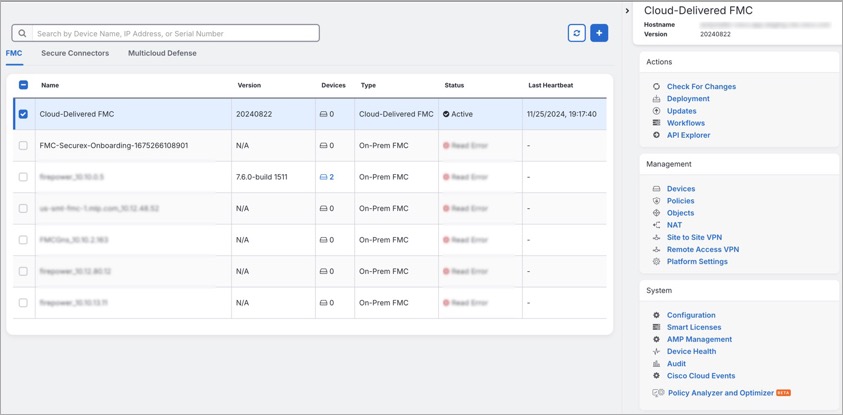Collapse the details panel with the chevron

(x=627, y=11)
